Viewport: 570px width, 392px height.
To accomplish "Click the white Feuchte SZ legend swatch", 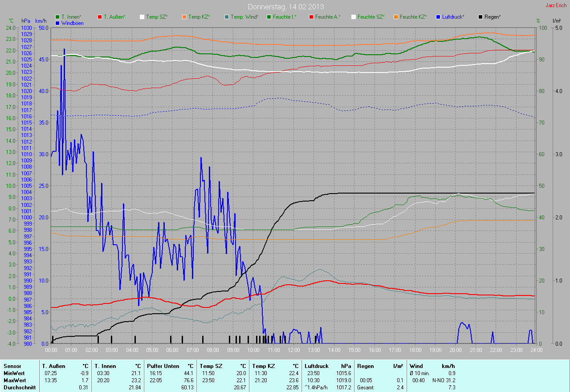I will pyautogui.click(x=353, y=17).
